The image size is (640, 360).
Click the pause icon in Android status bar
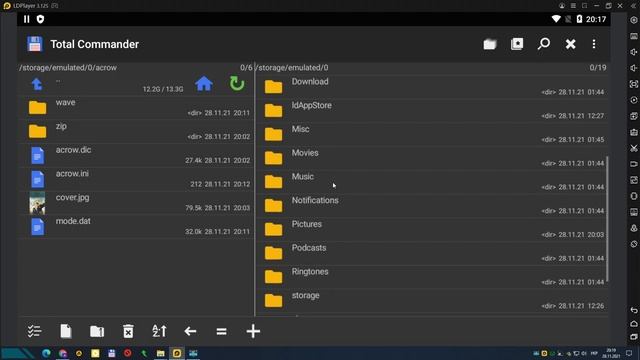(27, 19)
